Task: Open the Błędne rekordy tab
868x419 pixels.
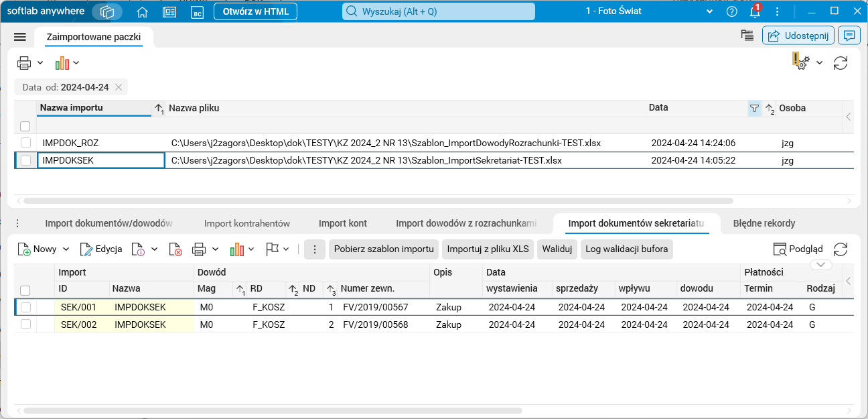Action: tap(764, 223)
